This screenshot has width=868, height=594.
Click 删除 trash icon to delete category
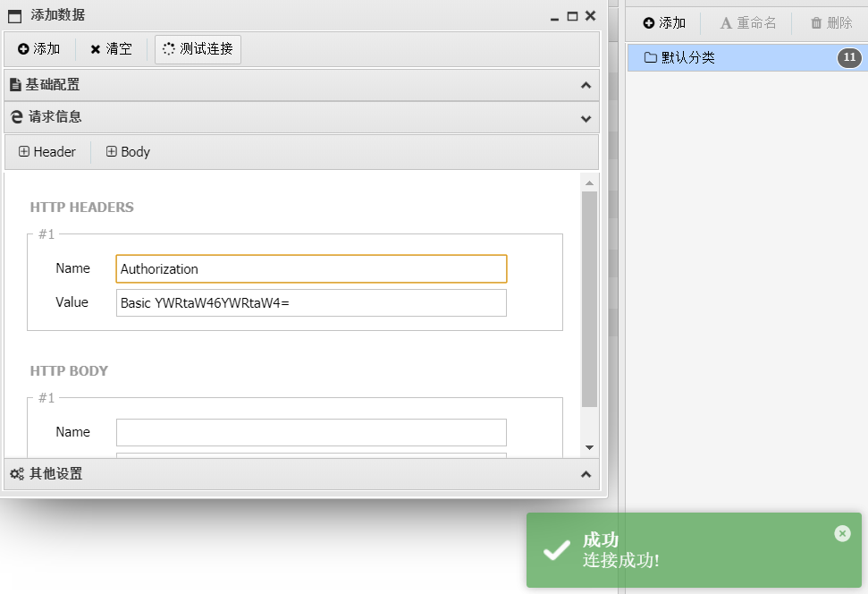[x=830, y=23]
